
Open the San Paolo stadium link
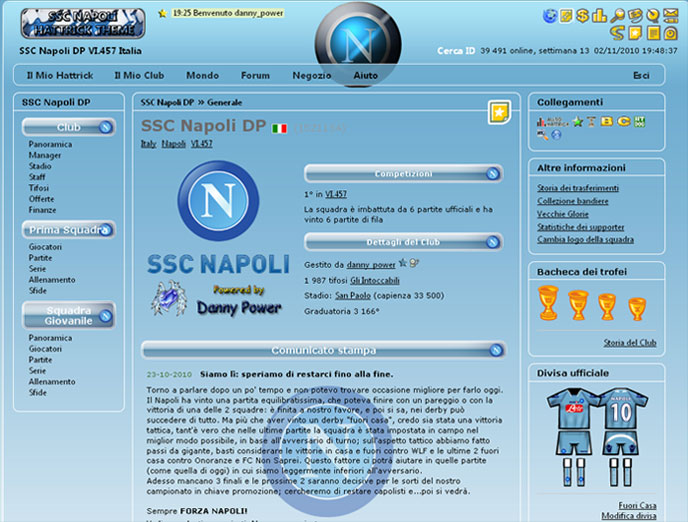[353, 295]
